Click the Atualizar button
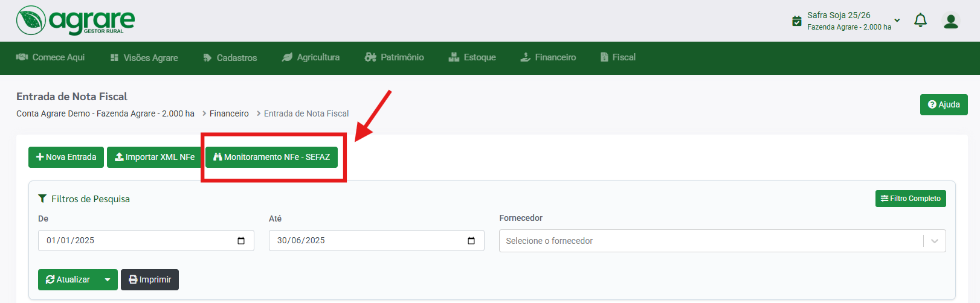The height and width of the screenshot is (303, 980). (x=68, y=279)
